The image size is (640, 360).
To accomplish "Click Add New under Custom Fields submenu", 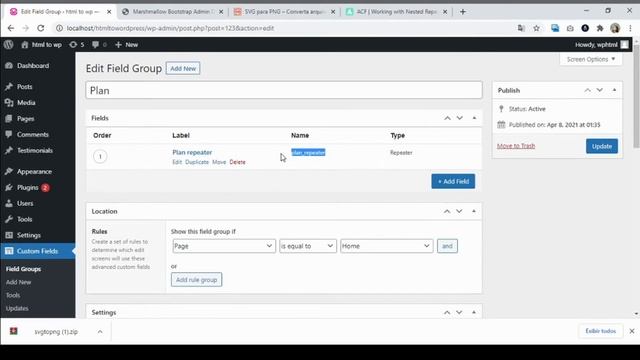I will (x=18, y=282).
